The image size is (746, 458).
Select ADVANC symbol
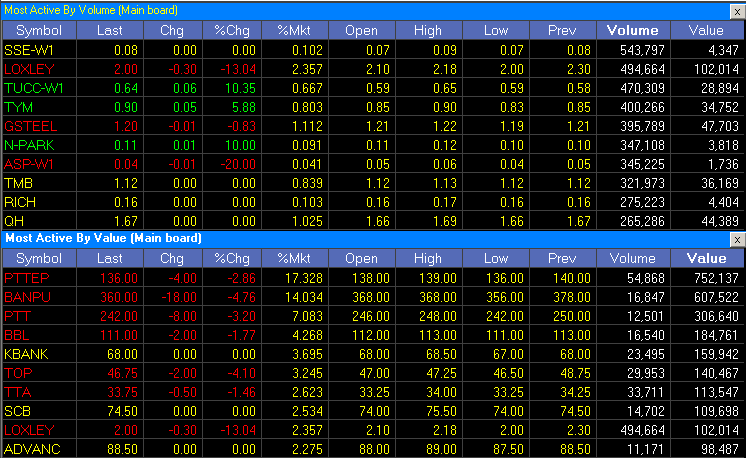pos(32,449)
